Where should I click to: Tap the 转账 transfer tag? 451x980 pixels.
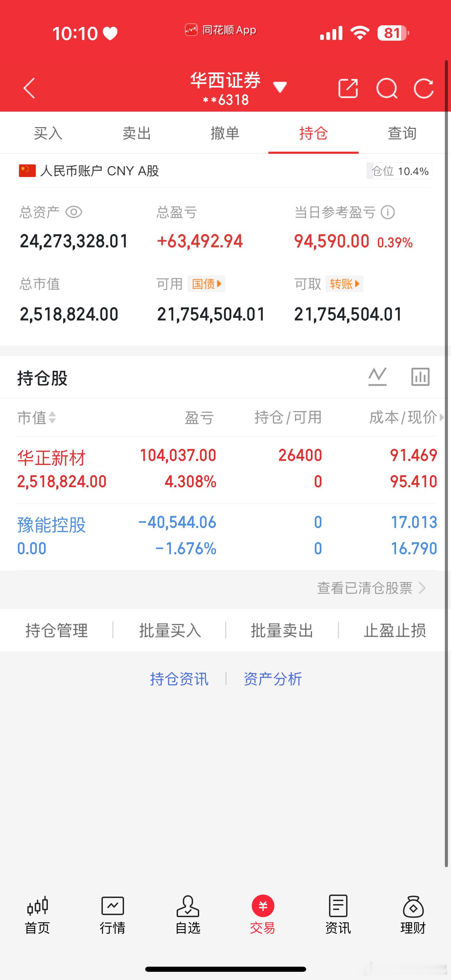[x=344, y=284]
